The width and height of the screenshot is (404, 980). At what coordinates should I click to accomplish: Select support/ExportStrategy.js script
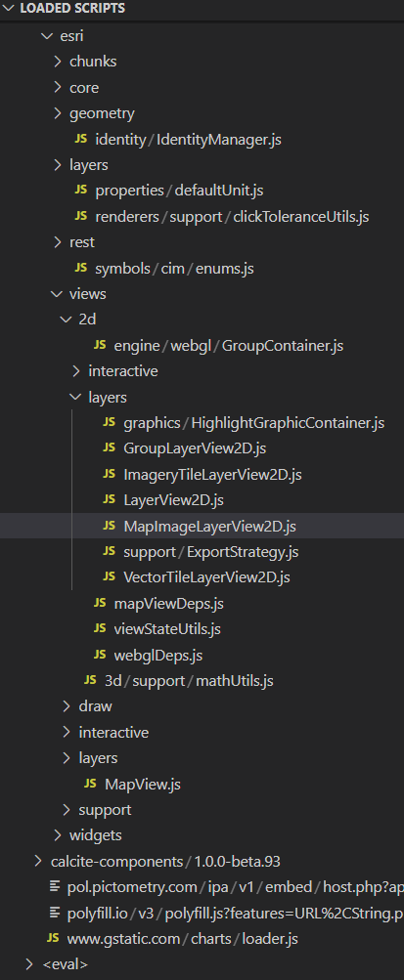click(210, 552)
